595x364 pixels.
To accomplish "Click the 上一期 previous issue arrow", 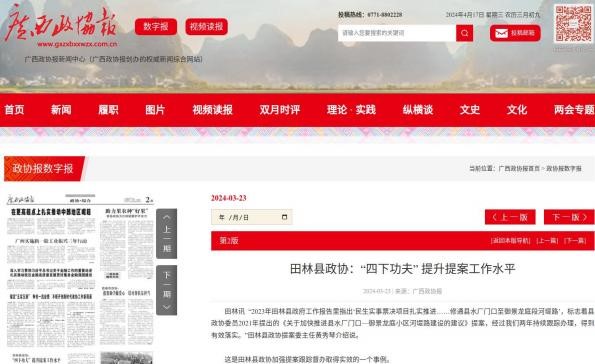I will (x=167, y=233).
